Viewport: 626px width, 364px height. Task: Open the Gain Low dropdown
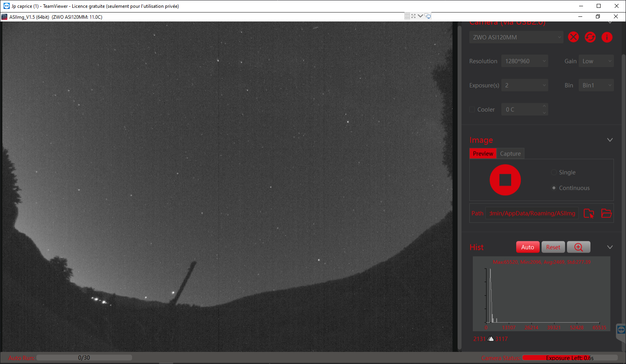click(596, 61)
